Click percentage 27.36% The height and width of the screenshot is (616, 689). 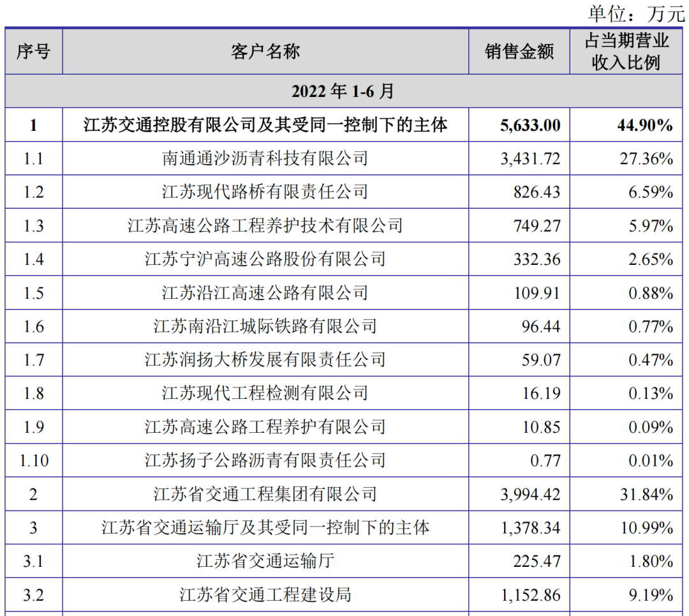646,159
